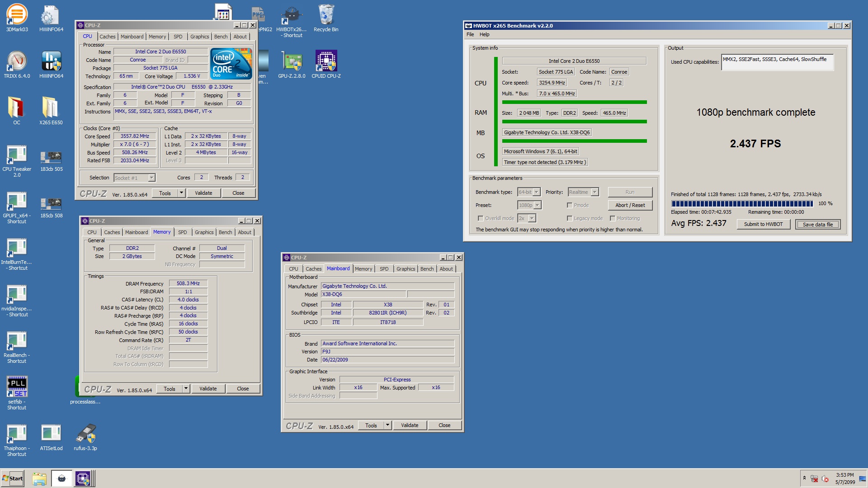Launch the HWBOTx265 shortcut icon
The height and width of the screenshot is (488, 868).
pos(292,21)
